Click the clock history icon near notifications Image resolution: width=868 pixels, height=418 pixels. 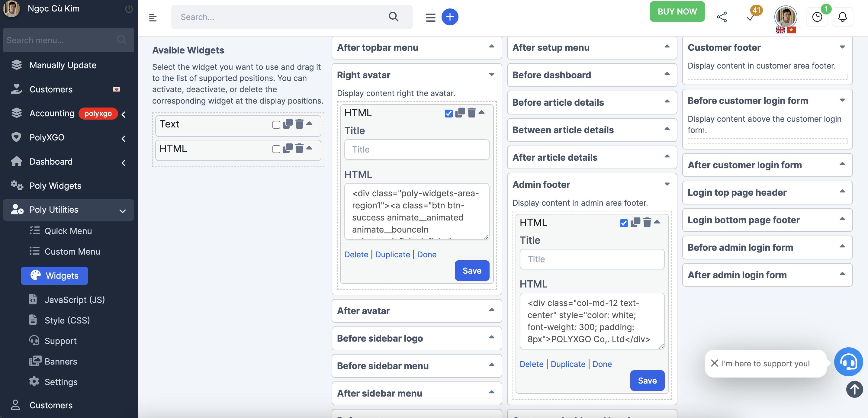[817, 17]
